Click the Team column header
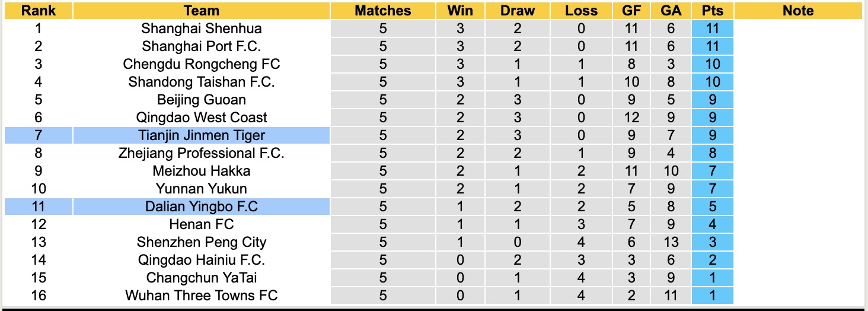Image resolution: width=868 pixels, height=311 pixels. pos(201,11)
